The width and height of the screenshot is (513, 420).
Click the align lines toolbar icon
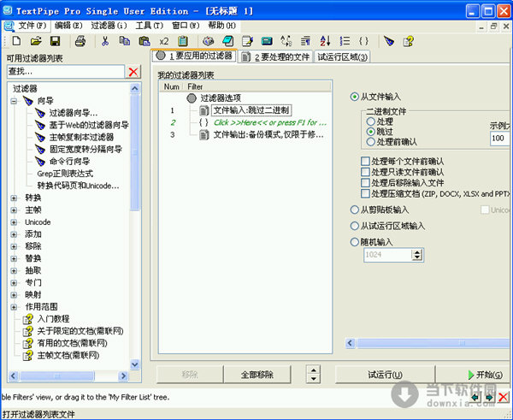[x=305, y=41]
